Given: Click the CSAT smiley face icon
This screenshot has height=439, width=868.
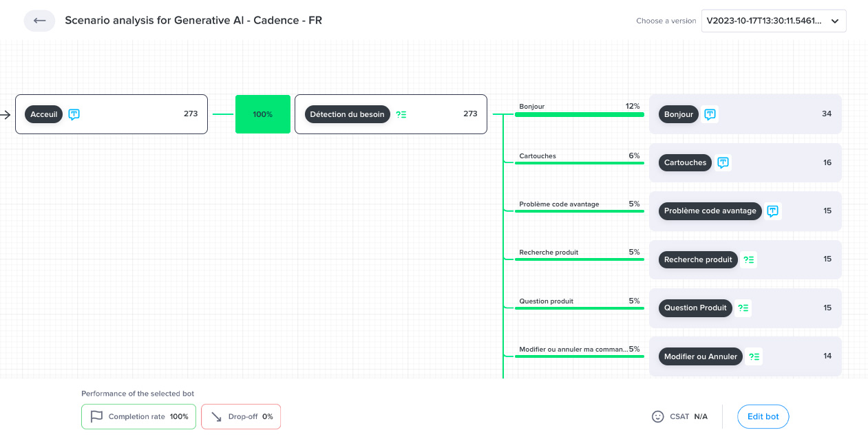Looking at the screenshot, I should (658, 416).
